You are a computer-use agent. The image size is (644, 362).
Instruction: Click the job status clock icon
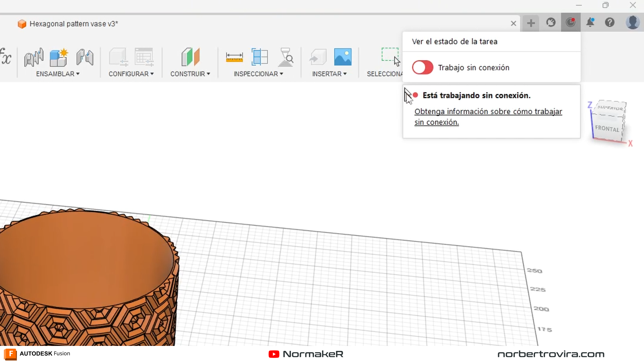(x=571, y=23)
